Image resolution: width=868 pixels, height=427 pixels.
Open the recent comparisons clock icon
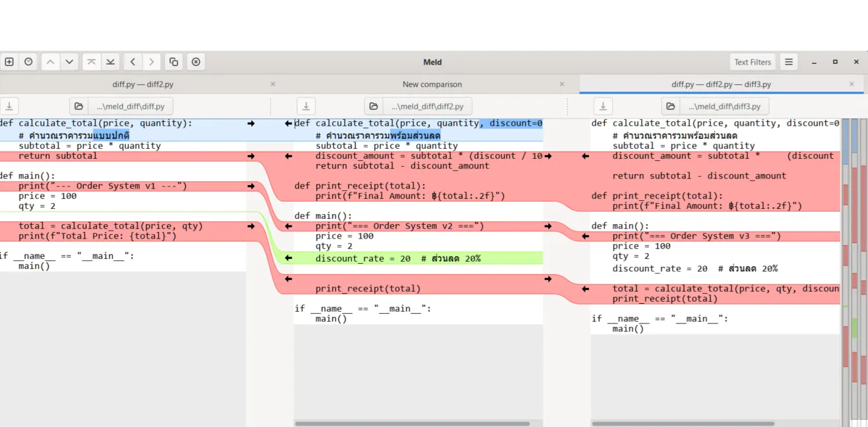pos(28,62)
